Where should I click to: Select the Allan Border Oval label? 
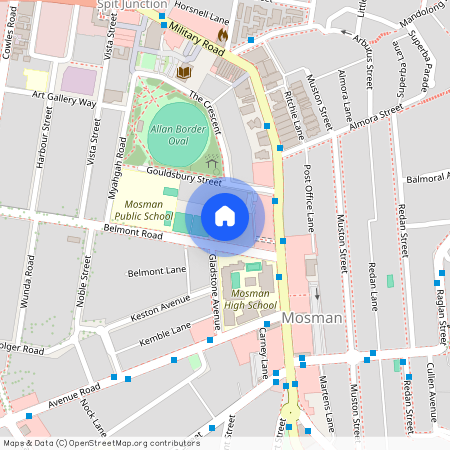point(178,135)
